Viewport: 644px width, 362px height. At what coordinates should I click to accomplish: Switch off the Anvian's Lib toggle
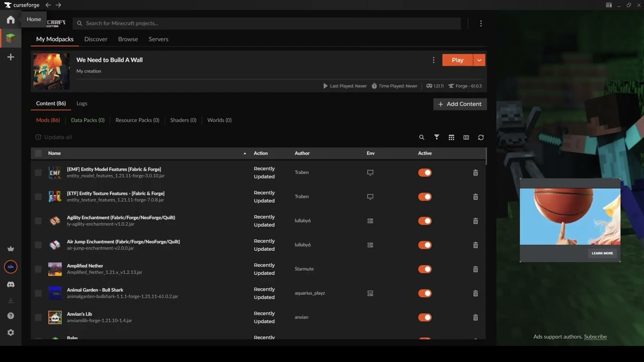tap(425, 317)
